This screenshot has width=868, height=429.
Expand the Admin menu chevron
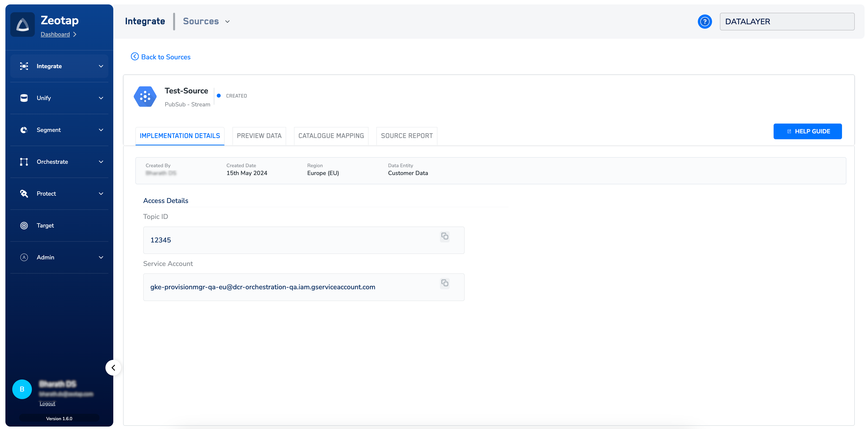coord(101,257)
